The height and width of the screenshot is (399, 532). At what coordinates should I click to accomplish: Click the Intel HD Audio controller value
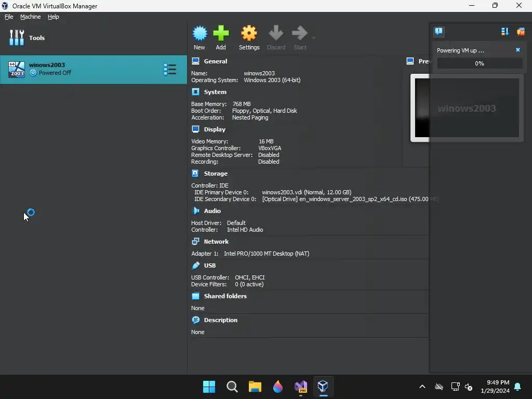(x=245, y=230)
